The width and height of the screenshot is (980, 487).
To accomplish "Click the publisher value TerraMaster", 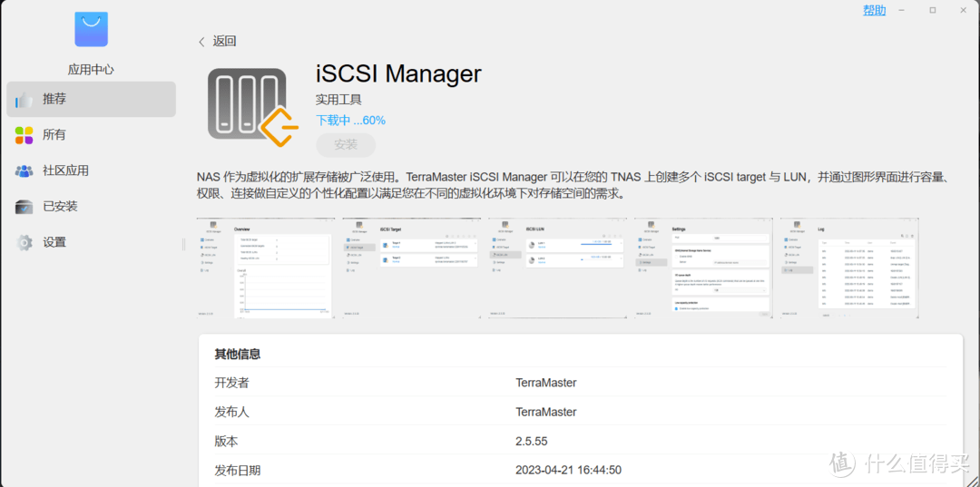I will click(546, 412).
